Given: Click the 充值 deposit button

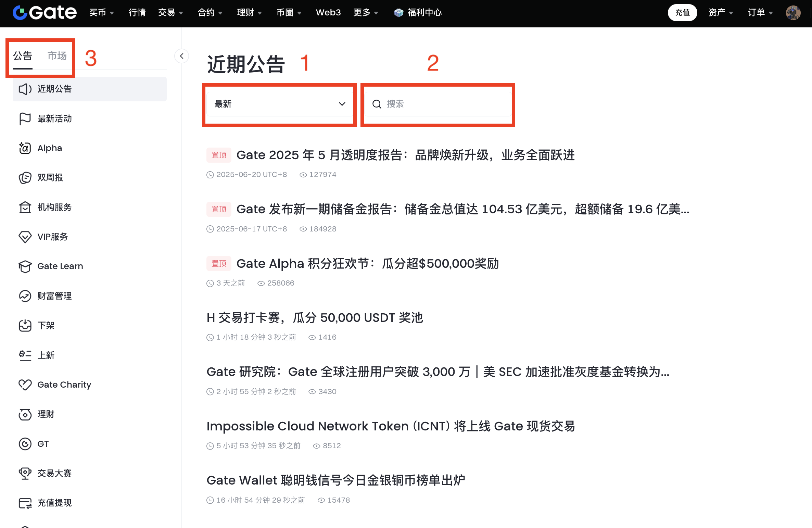Looking at the screenshot, I should (682, 13).
